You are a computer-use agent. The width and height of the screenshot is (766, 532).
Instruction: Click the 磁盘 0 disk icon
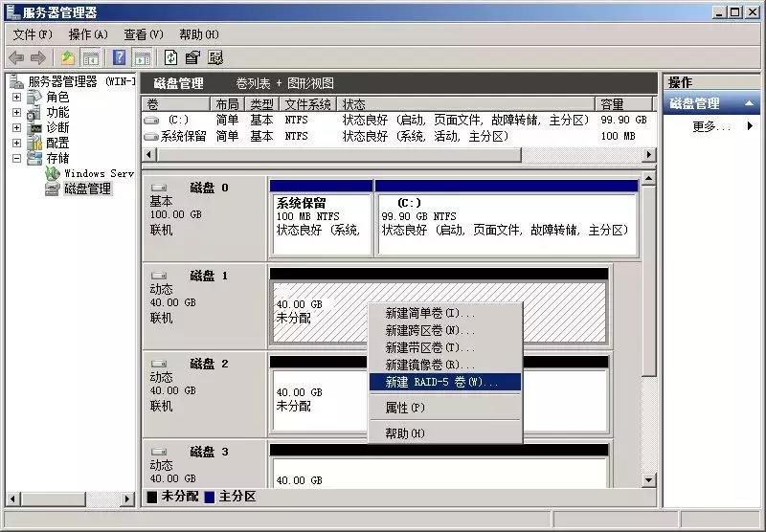[159, 188]
